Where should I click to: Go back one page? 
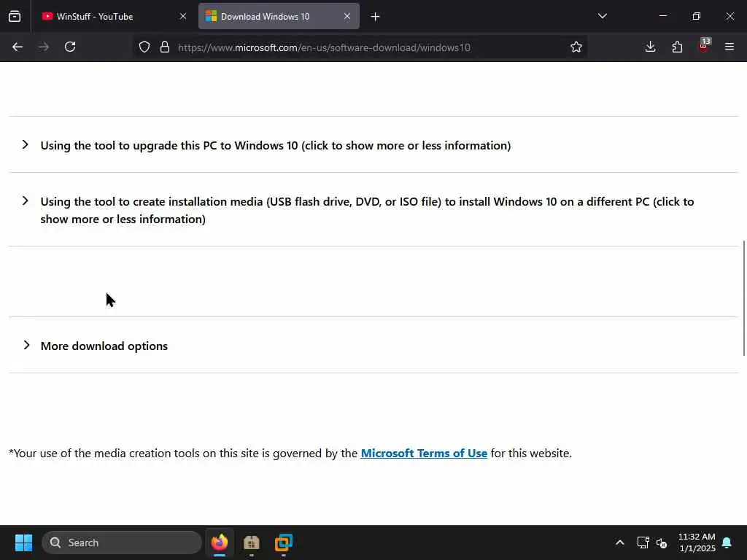tap(18, 47)
